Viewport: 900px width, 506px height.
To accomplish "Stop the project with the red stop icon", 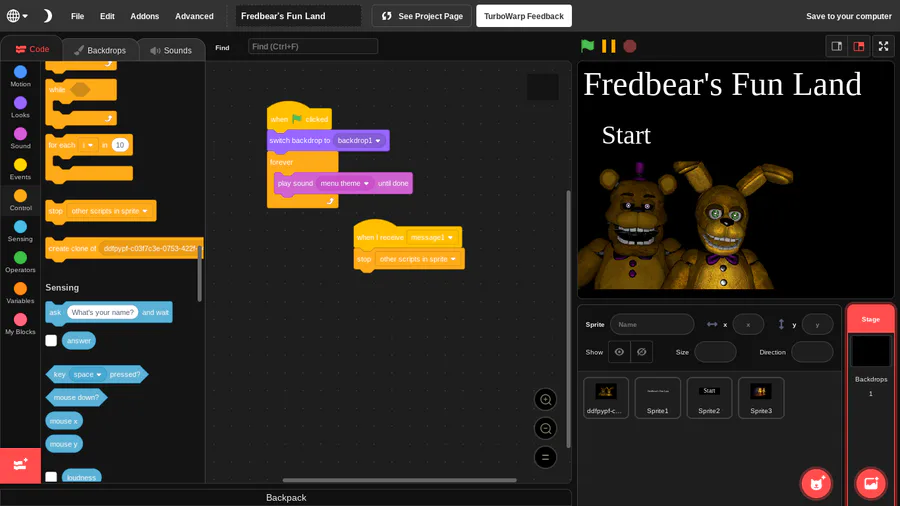I will click(630, 46).
